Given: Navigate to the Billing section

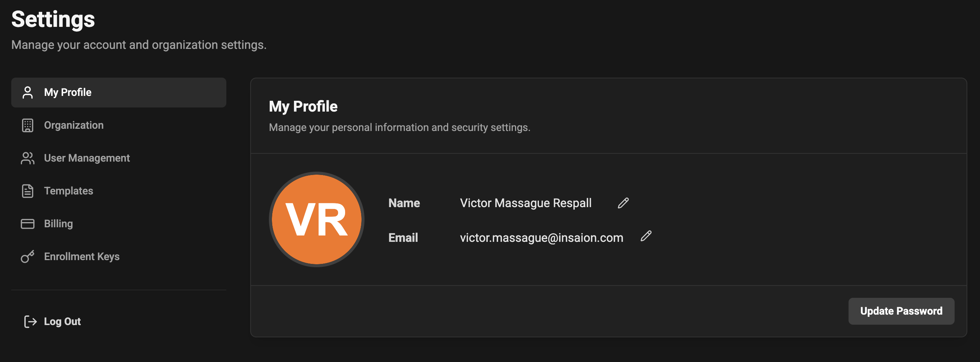Looking at the screenshot, I should (x=59, y=224).
